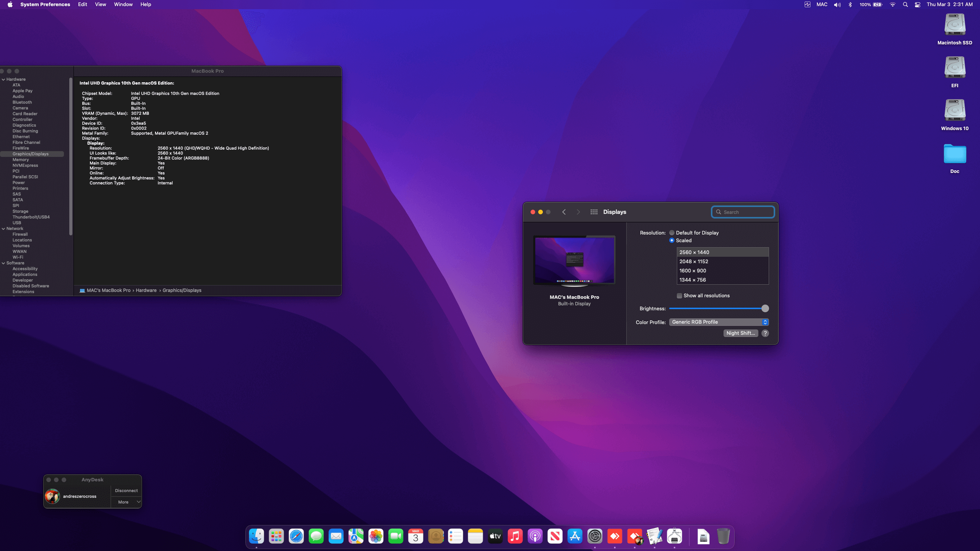Screen dimensions: 980x551
Task: Open Maps app in Dock
Action: tap(356, 536)
